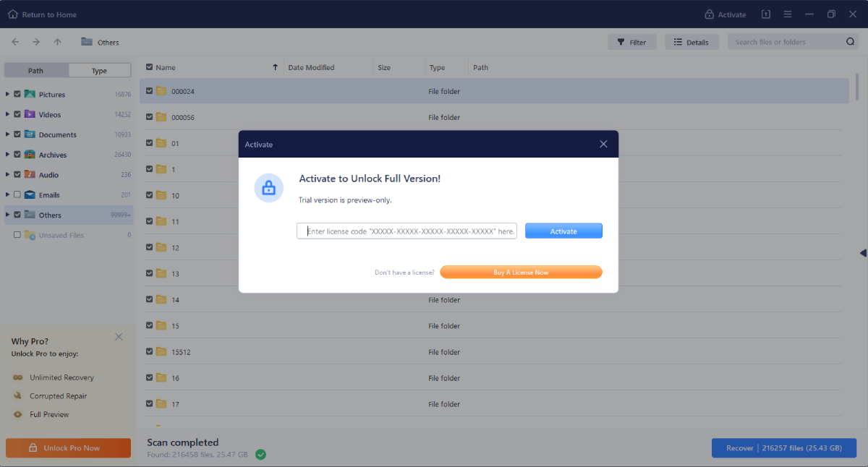Expand the Others tree node
This screenshot has height=467, width=868.
pyautogui.click(x=8, y=215)
